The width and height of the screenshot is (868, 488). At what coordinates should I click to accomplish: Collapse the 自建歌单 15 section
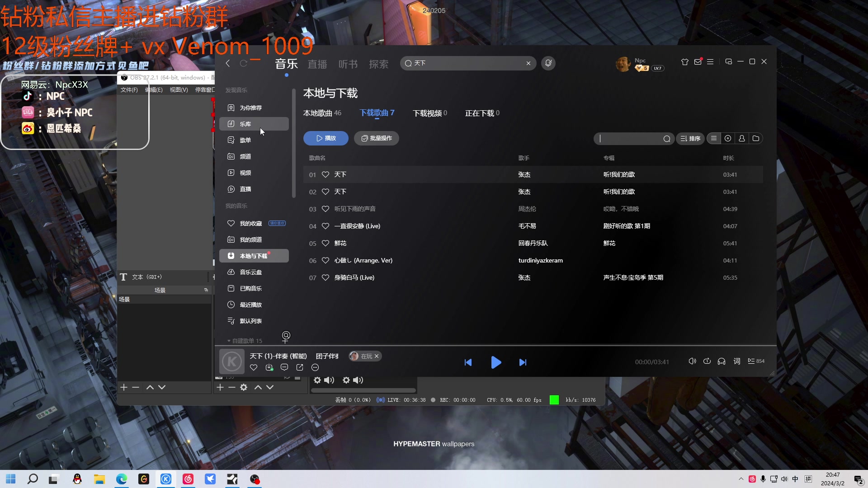[245, 341]
